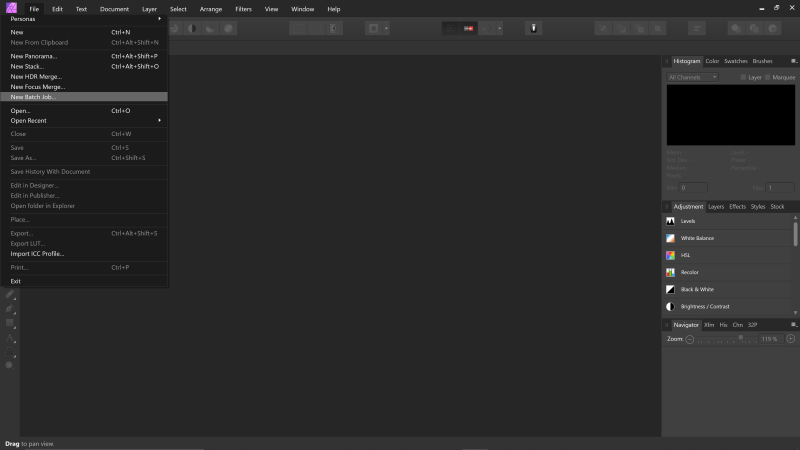Select the Pen tool in left toolbar
Screen dimensions: 800x450
pos(10,309)
